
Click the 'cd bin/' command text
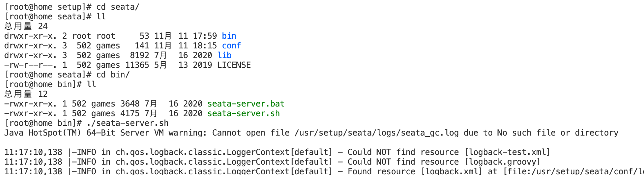point(113,75)
